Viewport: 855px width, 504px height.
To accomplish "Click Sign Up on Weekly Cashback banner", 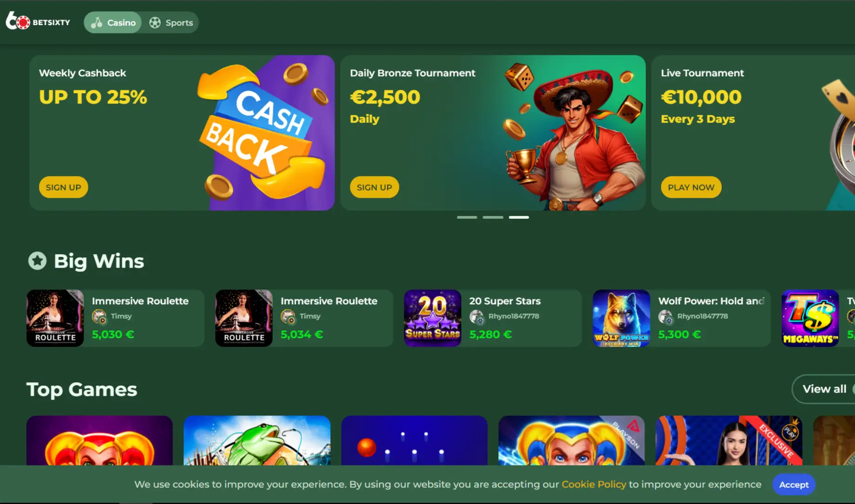I will tap(63, 187).
